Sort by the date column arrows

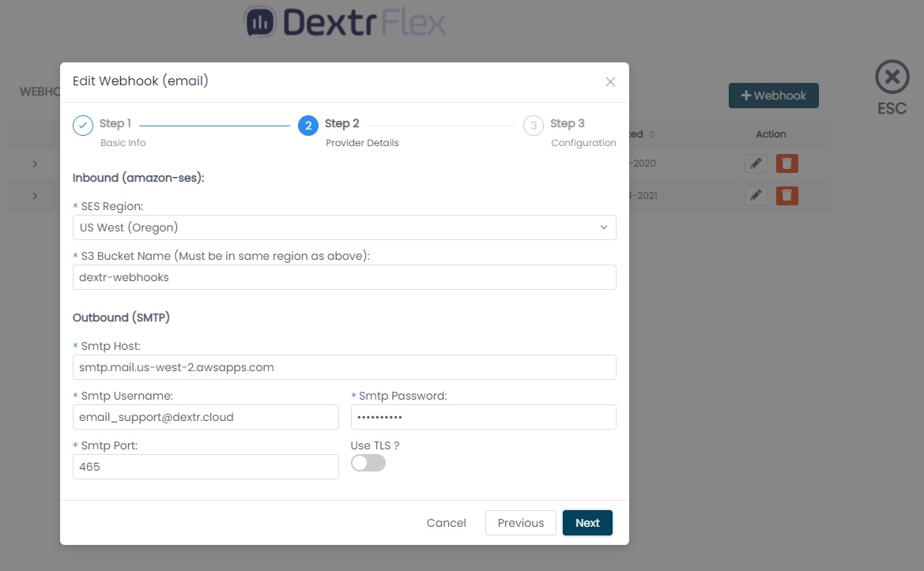[x=652, y=134]
